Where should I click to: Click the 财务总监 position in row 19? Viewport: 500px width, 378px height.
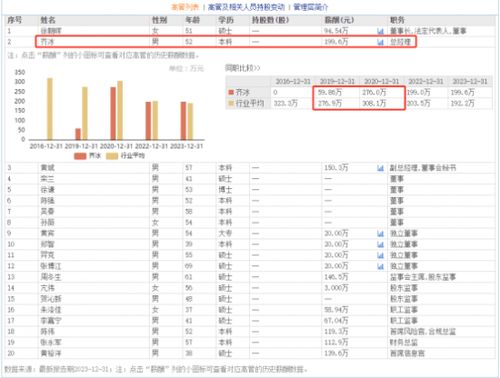pos(404,343)
